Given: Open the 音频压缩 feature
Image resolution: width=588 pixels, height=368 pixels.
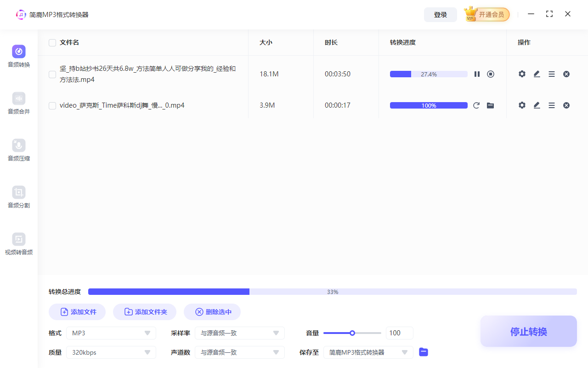Looking at the screenshot, I should tap(18, 150).
